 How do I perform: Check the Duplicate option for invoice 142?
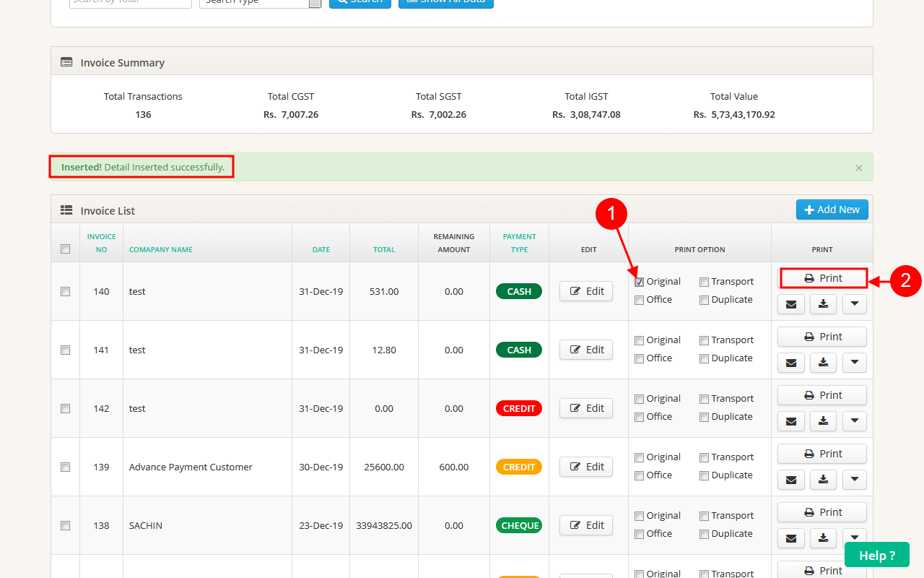point(704,417)
